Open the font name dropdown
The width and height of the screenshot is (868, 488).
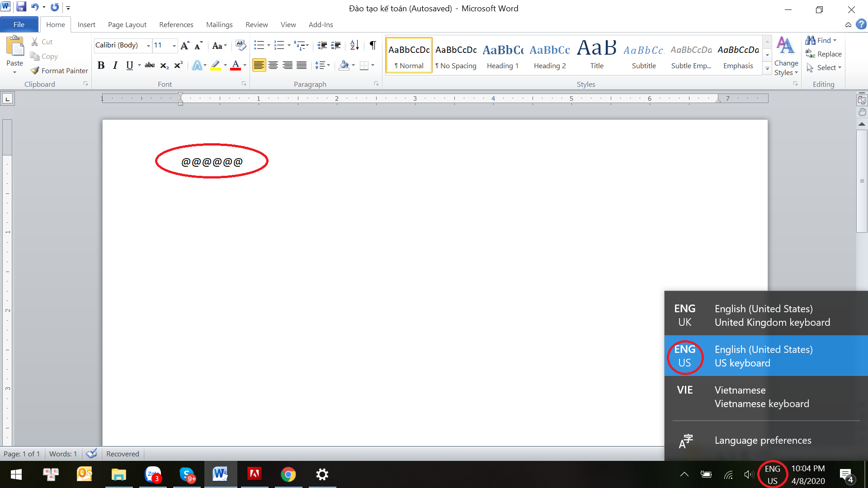pyautogui.click(x=148, y=46)
